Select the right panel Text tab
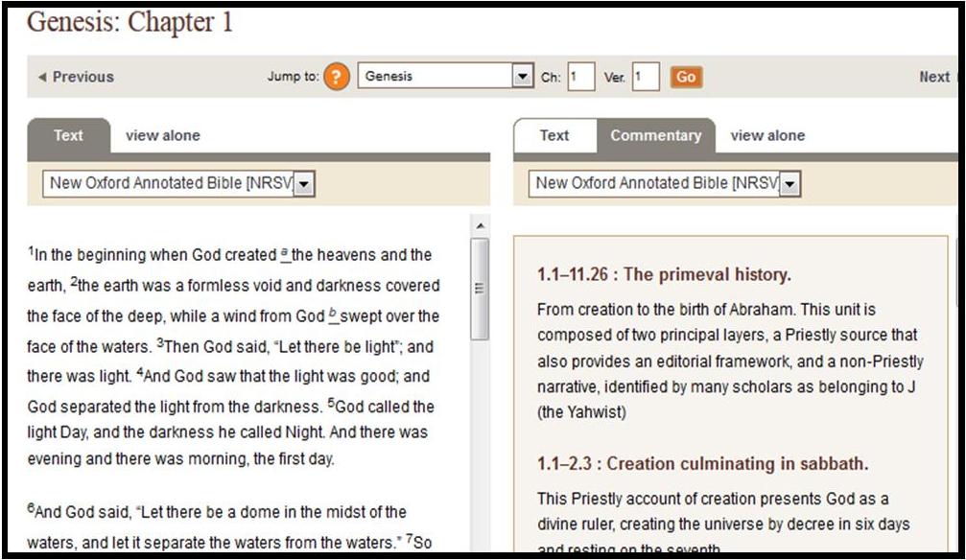Screen dimensions: 966x560 (x=554, y=135)
